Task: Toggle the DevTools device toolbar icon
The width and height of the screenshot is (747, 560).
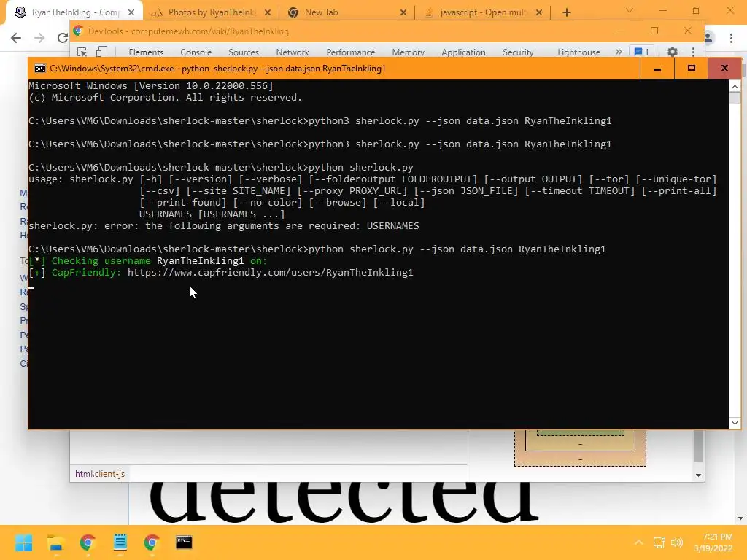Action: 101,52
